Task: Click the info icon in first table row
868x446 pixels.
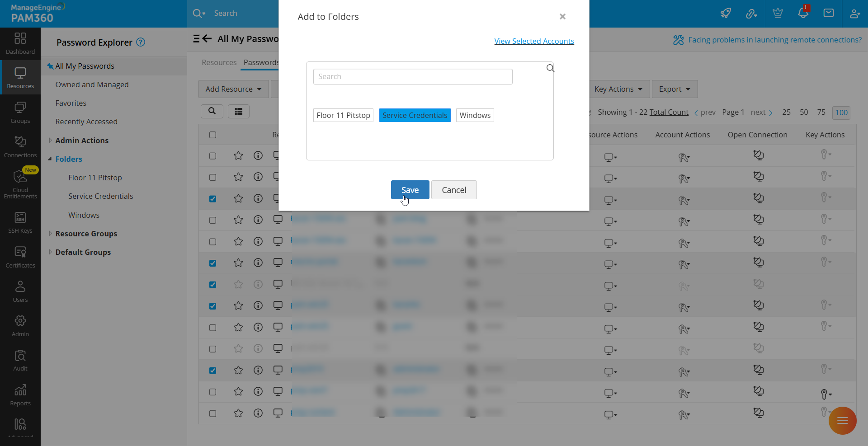Action: click(x=258, y=155)
